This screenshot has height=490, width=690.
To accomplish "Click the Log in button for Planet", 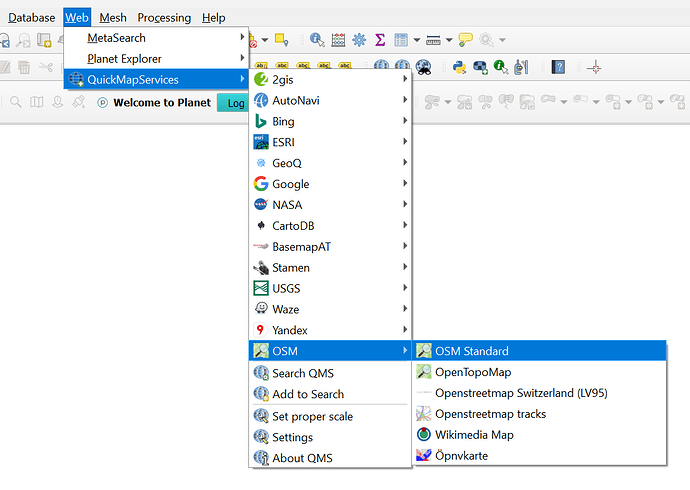I will coord(233,103).
